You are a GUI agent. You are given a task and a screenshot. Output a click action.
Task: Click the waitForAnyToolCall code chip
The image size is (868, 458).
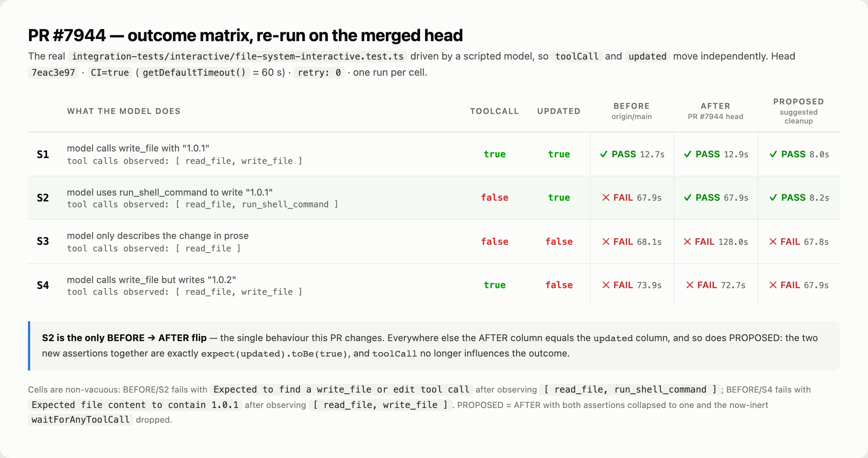point(80,420)
